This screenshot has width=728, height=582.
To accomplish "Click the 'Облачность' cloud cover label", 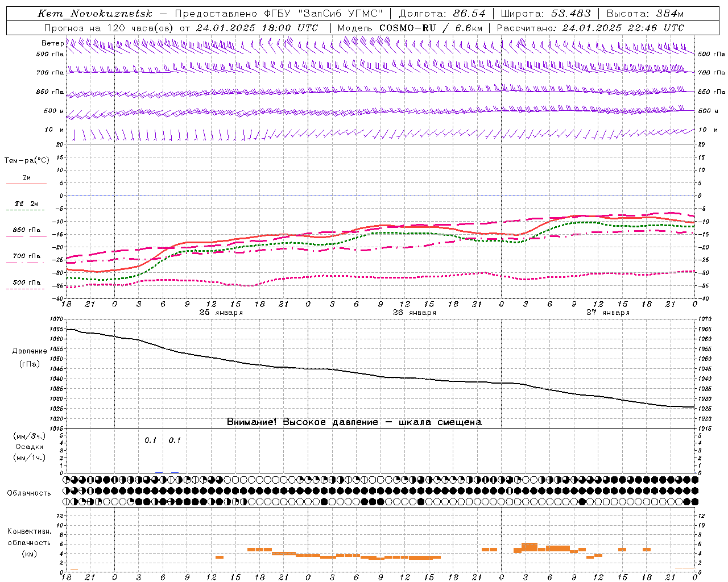I will coord(29,493).
